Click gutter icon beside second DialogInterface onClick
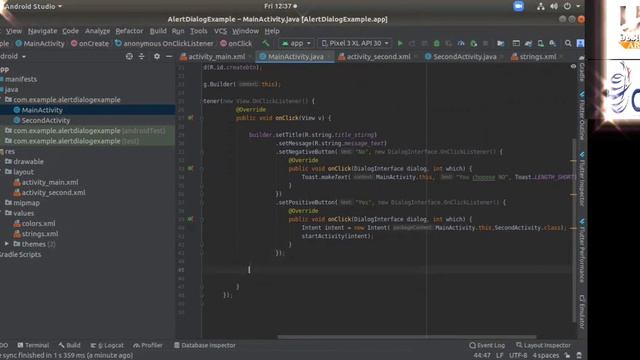Screen dimensions: 640x360 (x=190, y=219)
